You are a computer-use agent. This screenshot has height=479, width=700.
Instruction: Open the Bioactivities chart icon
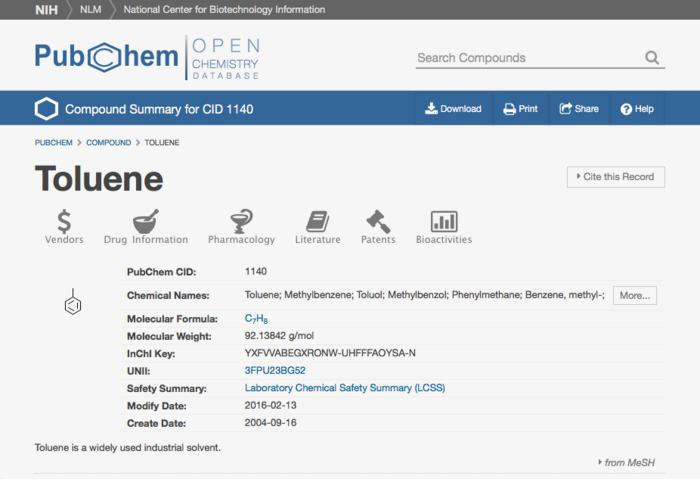point(444,221)
